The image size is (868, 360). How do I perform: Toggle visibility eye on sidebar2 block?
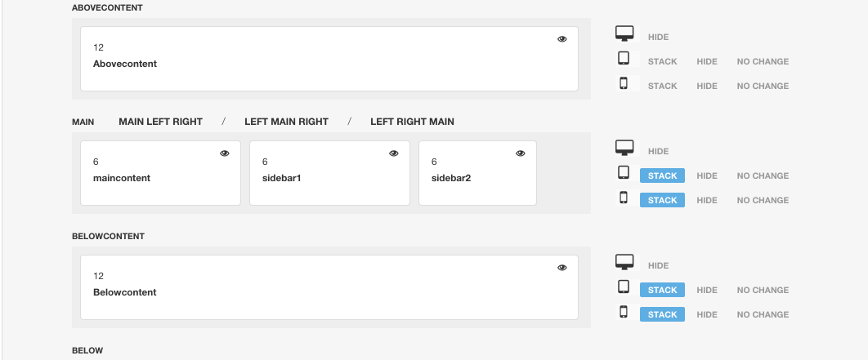click(521, 153)
